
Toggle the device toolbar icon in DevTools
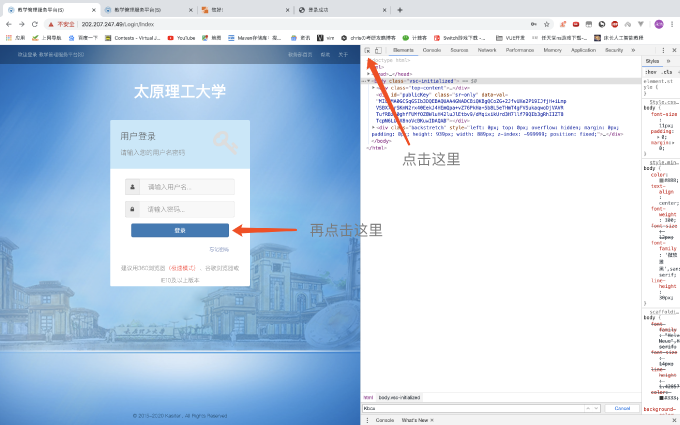(x=378, y=50)
